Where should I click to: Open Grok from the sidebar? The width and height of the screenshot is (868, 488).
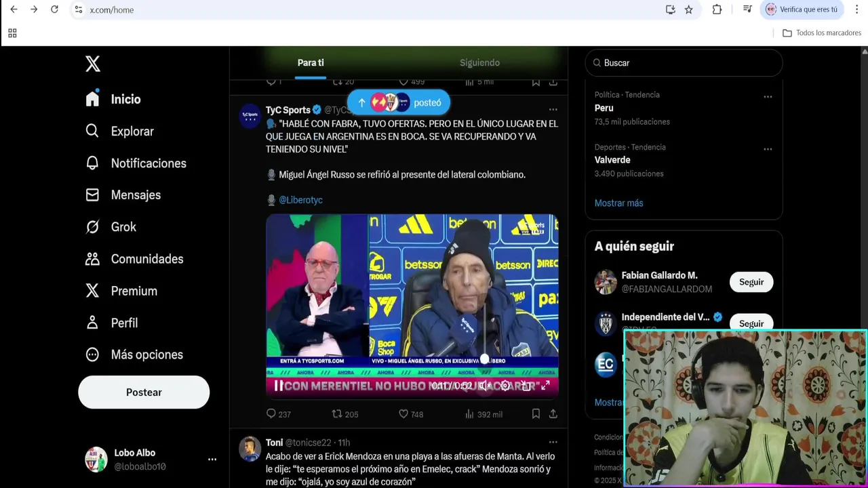(111, 227)
